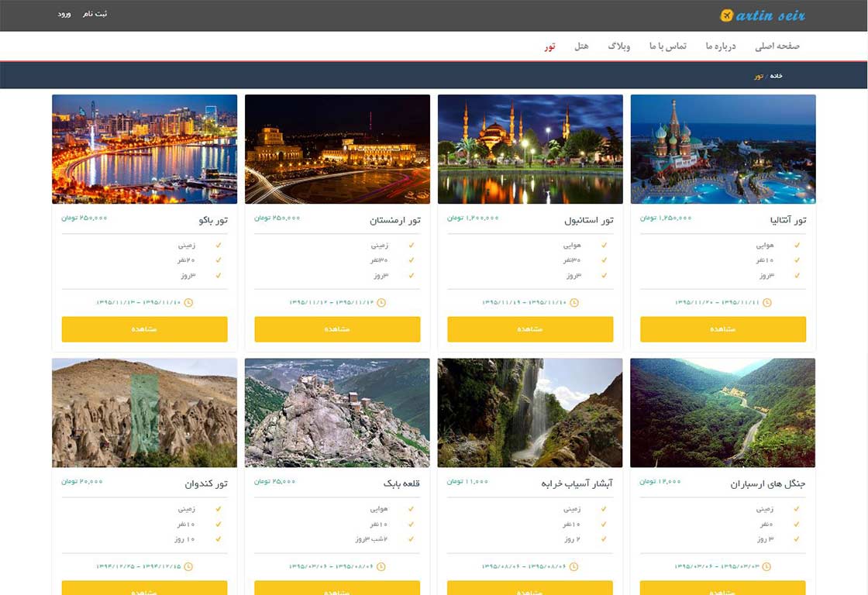Go to the وبلاگ menu item
This screenshot has width=868, height=595.
pyautogui.click(x=619, y=46)
